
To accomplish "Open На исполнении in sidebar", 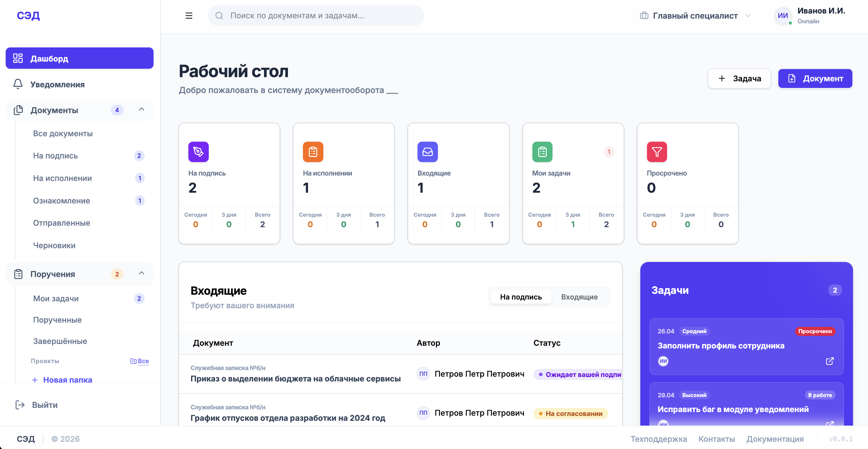I will tap(89, 178).
